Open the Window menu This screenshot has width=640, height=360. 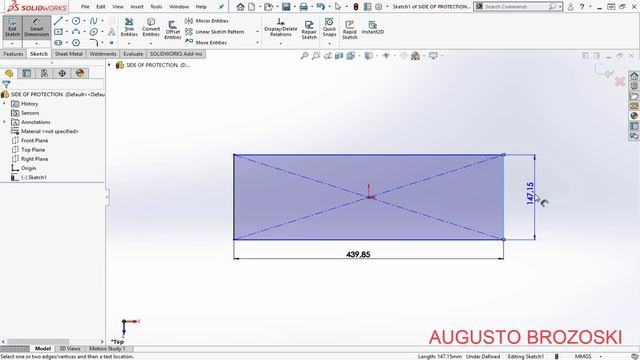click(x=179, y=7)
